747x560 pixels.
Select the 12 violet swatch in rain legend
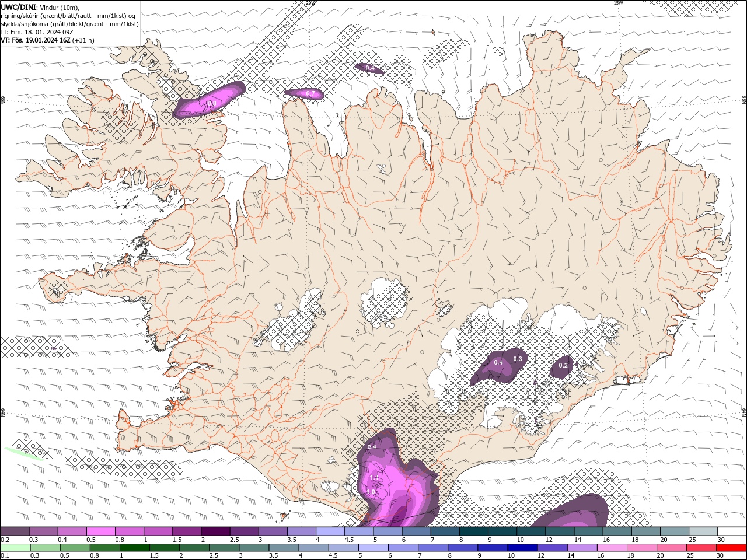coord(553,548)
